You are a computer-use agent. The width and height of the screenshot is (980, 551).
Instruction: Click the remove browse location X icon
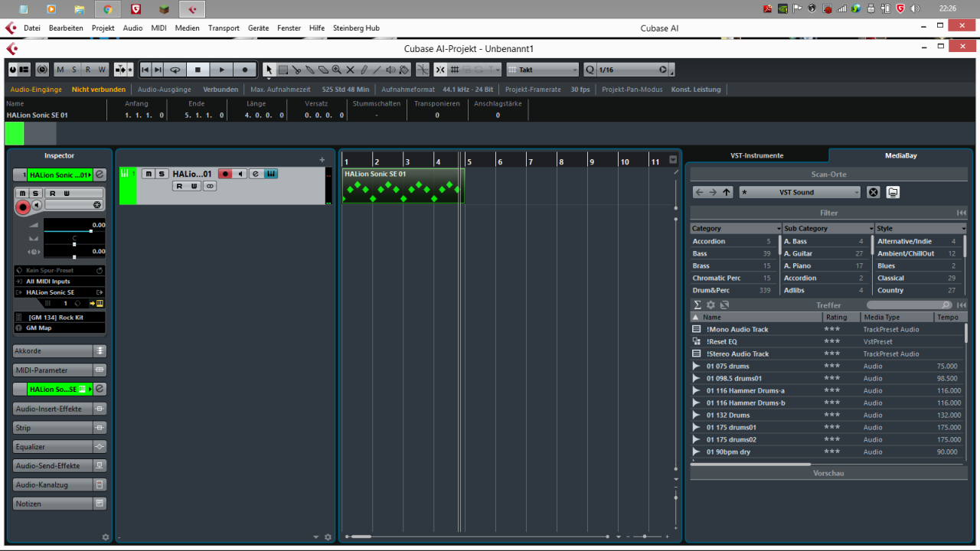pyautogui.click(x=873, y=192)
